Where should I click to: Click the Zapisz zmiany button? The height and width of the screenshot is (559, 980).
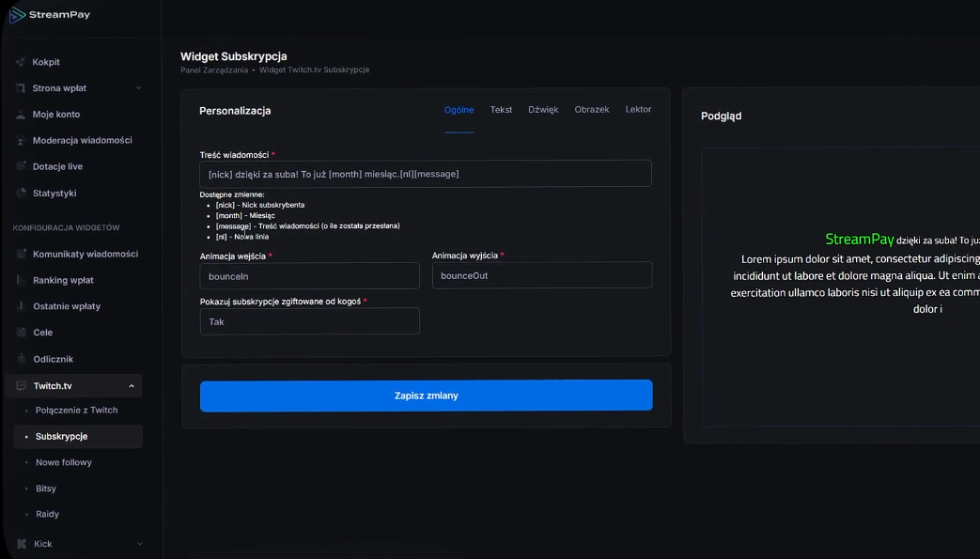(427, 396)
